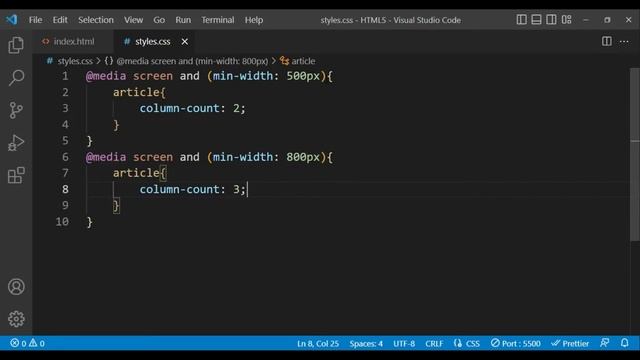The width and height of the screenshot is (640, 360).
Task: Open the Explorer view in activity bar
Action: [16, 45]
